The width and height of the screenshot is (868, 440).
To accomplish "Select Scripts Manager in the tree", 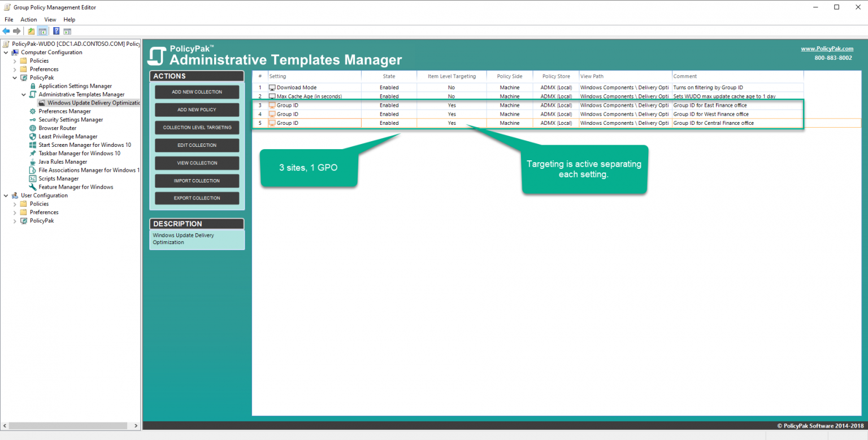I will tap(58, 178).
